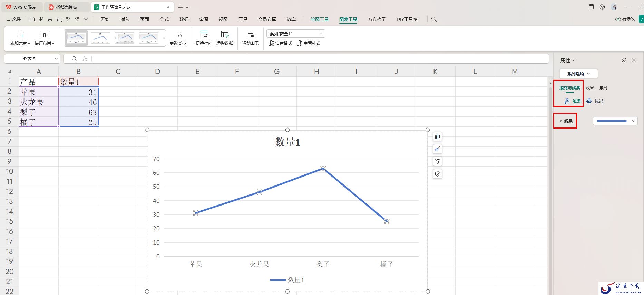Click the new tab plus button
The image size is (644, 295).
pos(180,7)
